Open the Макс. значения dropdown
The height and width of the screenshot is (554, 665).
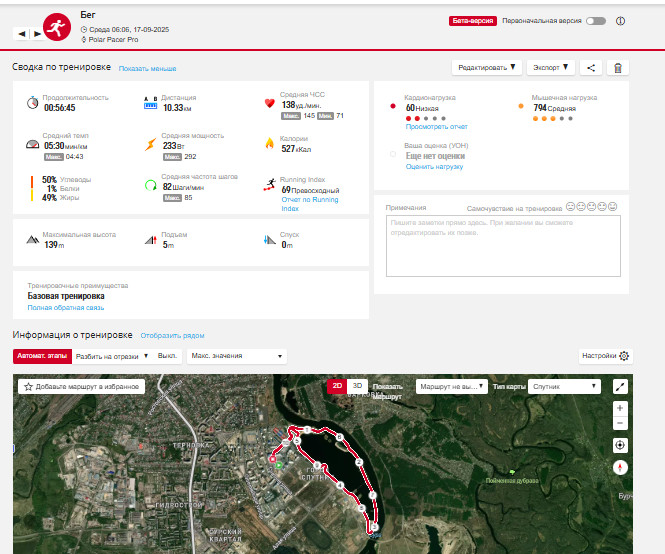click(237, 356)
